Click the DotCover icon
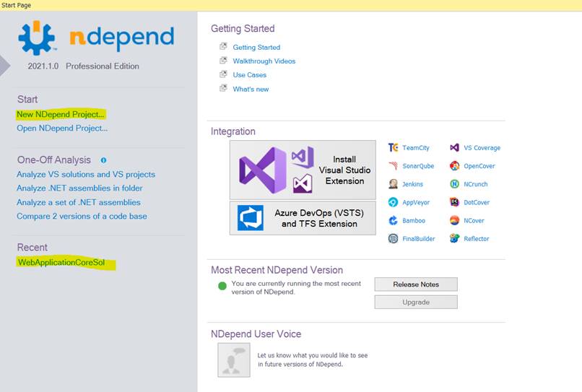The image size is (582, 392). click(x=454, y=202)
